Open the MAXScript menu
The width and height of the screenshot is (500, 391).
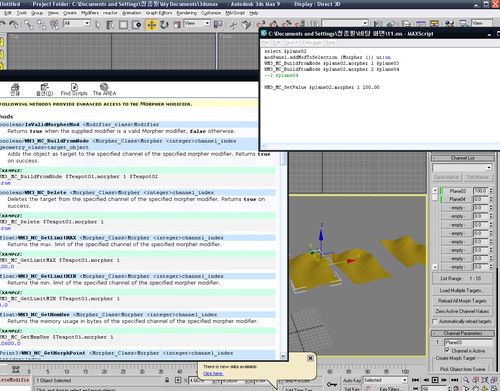pyautogui.click(x=235, y=13)
